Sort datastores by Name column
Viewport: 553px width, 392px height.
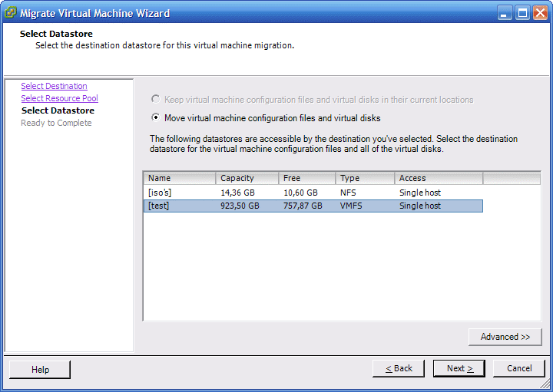(179, 178)
